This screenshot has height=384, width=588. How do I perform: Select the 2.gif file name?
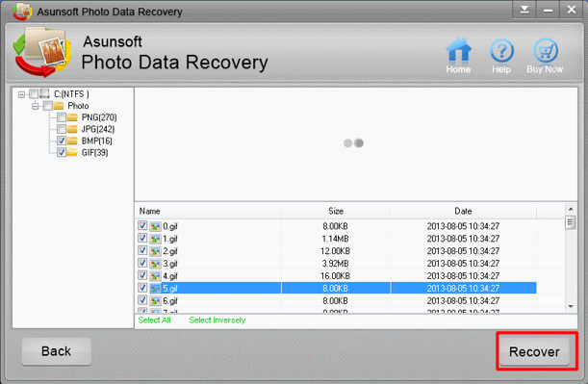coord(170,251)
